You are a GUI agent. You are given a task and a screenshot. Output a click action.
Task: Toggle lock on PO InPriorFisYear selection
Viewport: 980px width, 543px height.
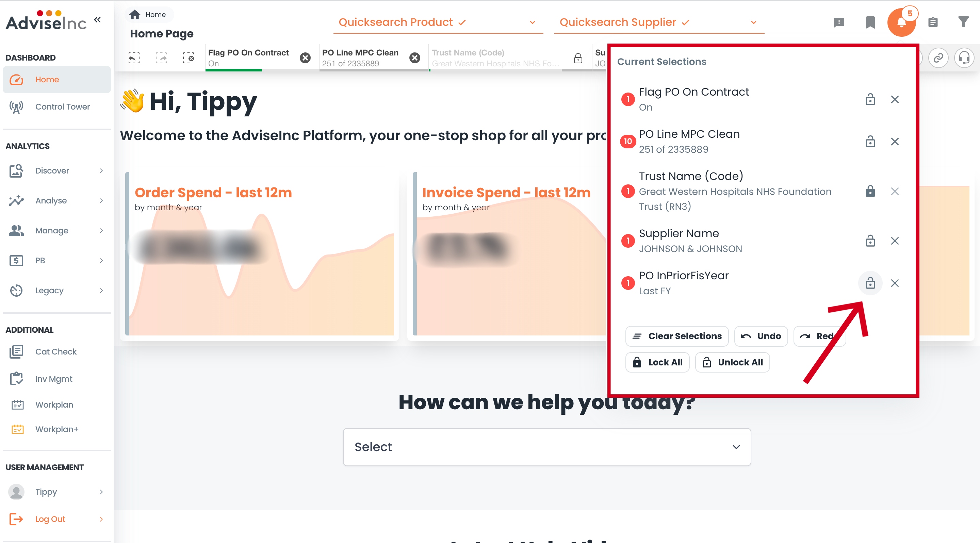(x=870, y=283)
